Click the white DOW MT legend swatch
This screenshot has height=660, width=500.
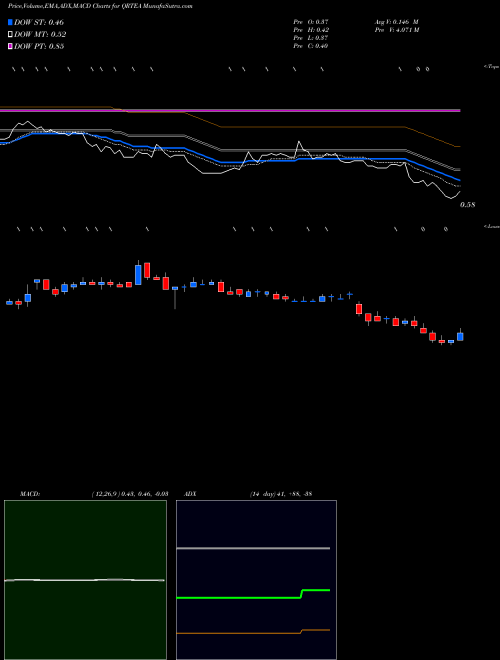(10, 34)
